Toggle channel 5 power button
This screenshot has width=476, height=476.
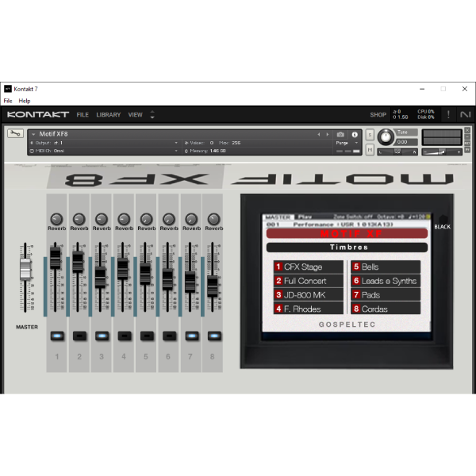point(147,336)
